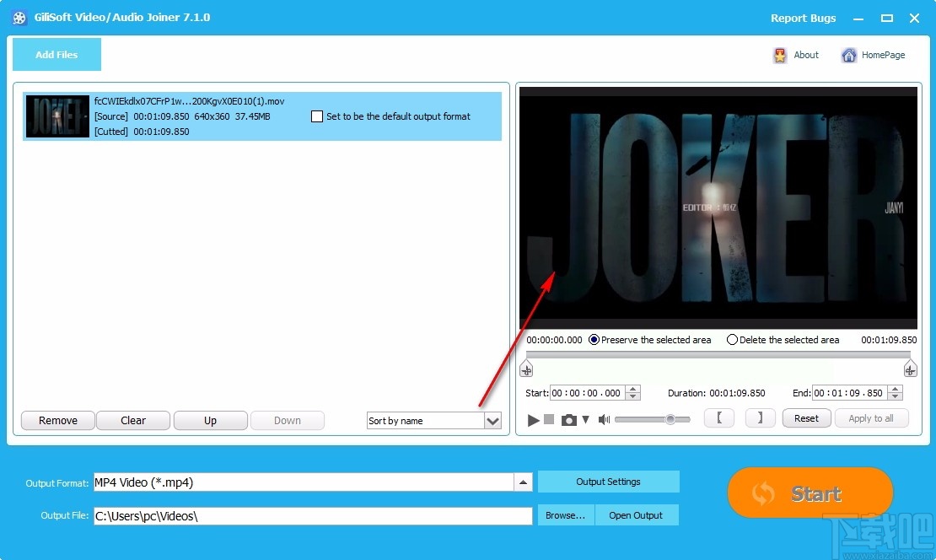This screenshot has width=936, height=560.
Task: Enable Set to be the default output format
Action: click(317, 116)
